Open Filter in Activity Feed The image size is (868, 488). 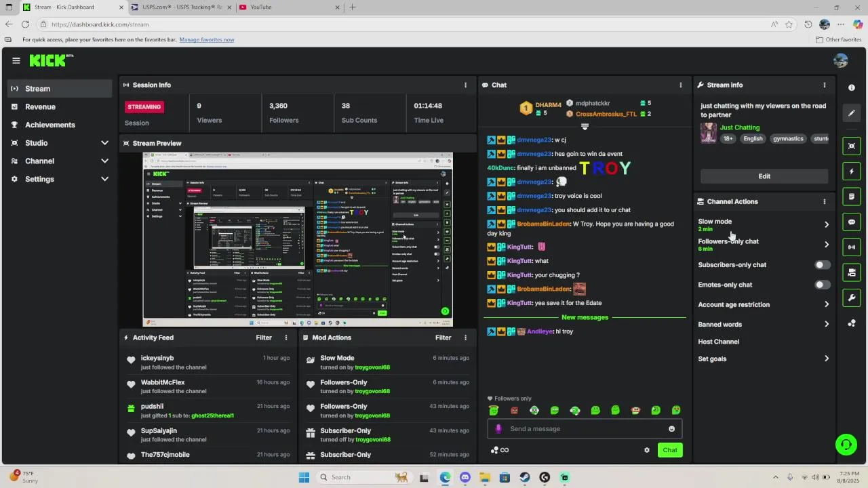pyautogui.click(x=264, y=338)
